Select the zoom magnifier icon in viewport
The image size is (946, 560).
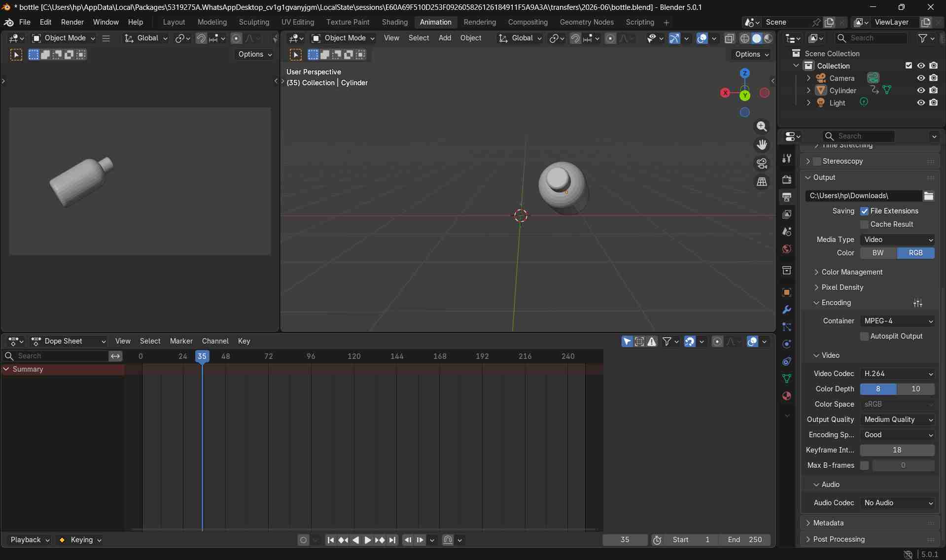(762, 127)
